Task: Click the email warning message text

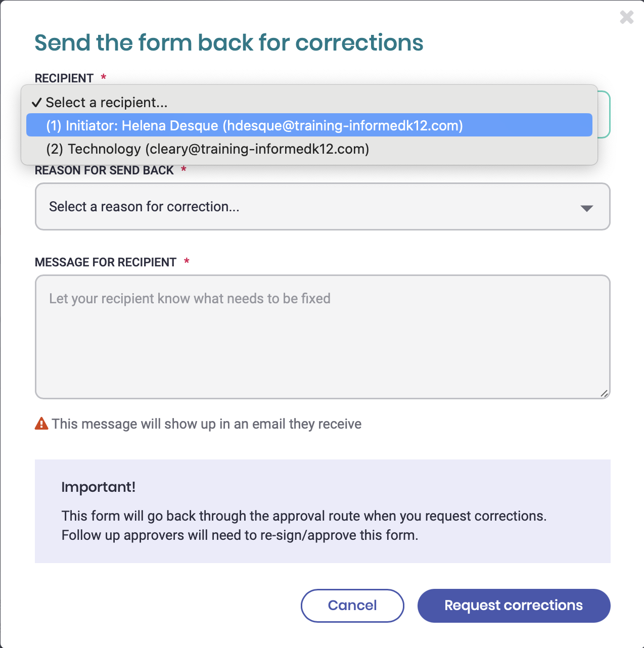Action: 206,424
